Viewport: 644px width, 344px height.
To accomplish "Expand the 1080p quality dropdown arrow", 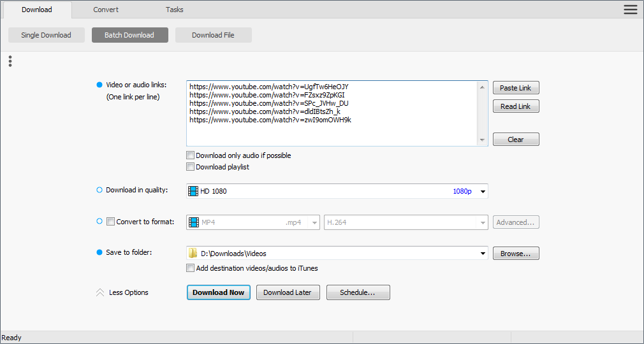I will point(483,191).
